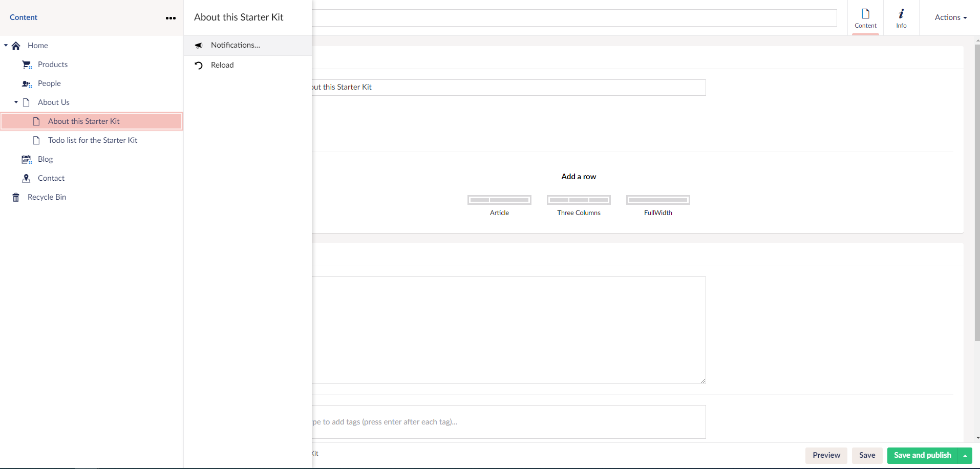Click the Products shopping cart icon
Image resolution: width=980 pixels, height=469 pixels.
click(x=26, y=65)
